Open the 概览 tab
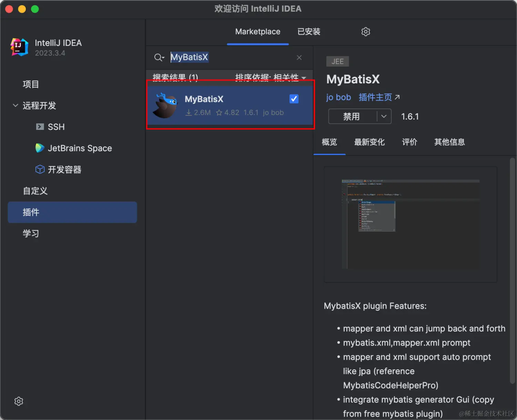This screenshot has height=420, width=517. point(330,142)
